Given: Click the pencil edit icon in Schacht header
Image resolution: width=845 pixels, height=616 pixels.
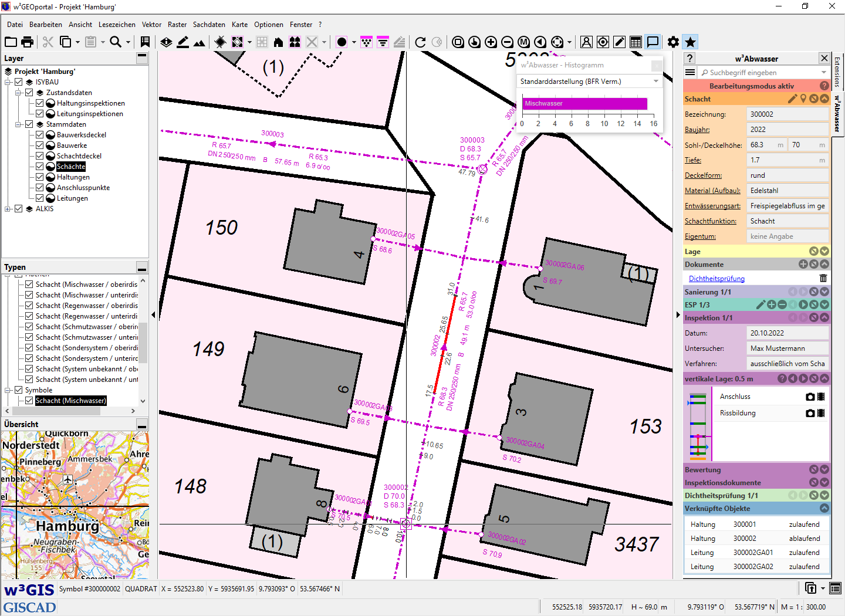Looking at the screenshot, I should click(x=793, y=99).
